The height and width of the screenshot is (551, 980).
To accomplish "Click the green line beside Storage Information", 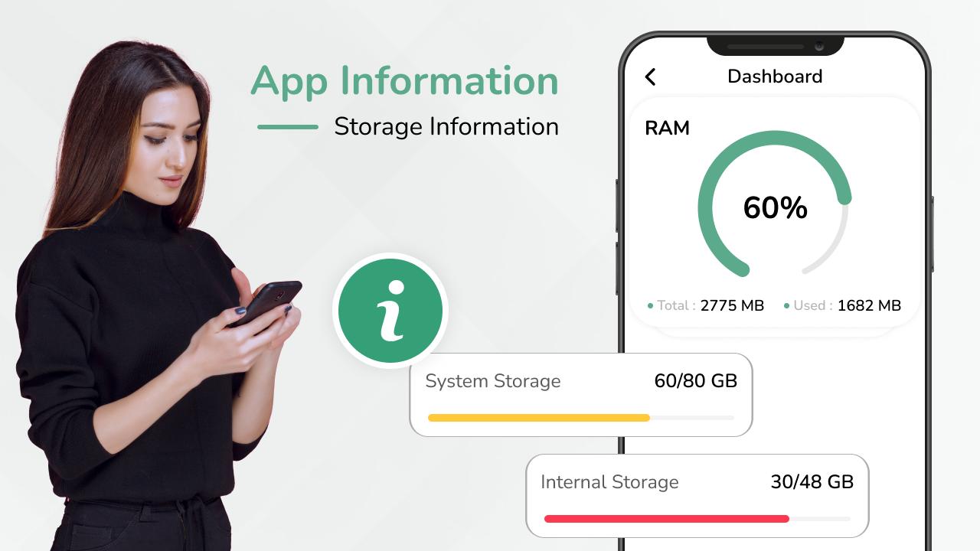I will click(x=287, y=127).
